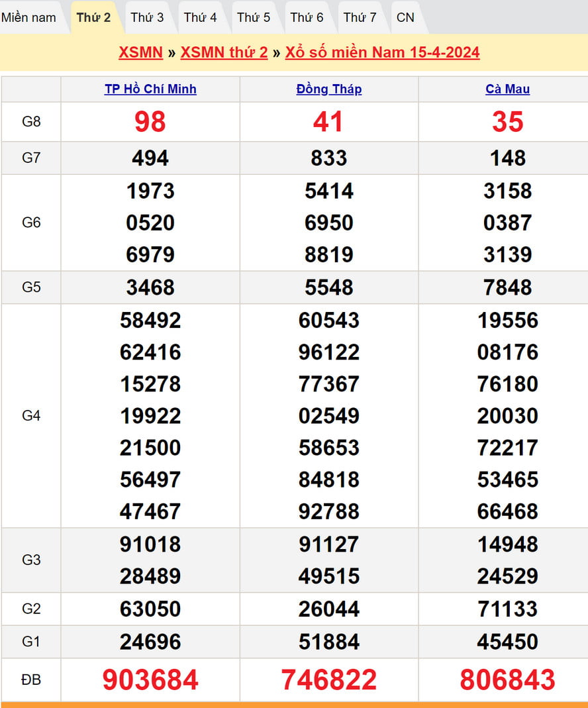
Task: Select Đồng Tháp special prize 746822
Action: point(329,680)
